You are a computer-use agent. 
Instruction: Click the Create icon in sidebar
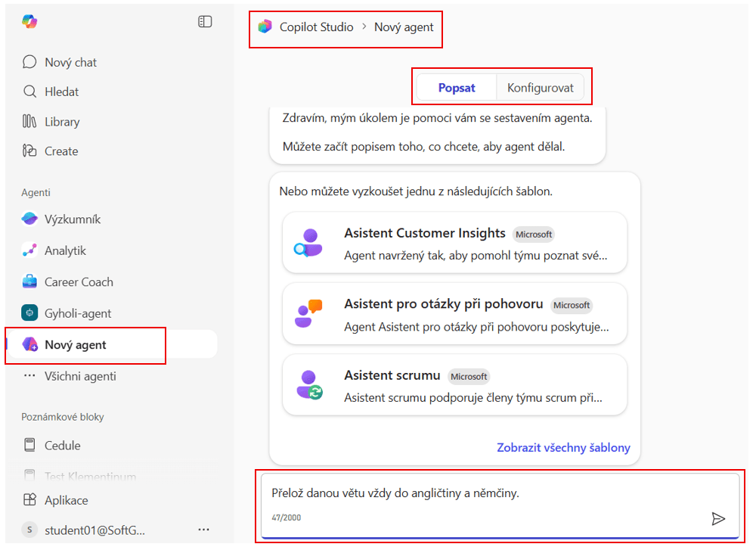[x=29, y=151]
